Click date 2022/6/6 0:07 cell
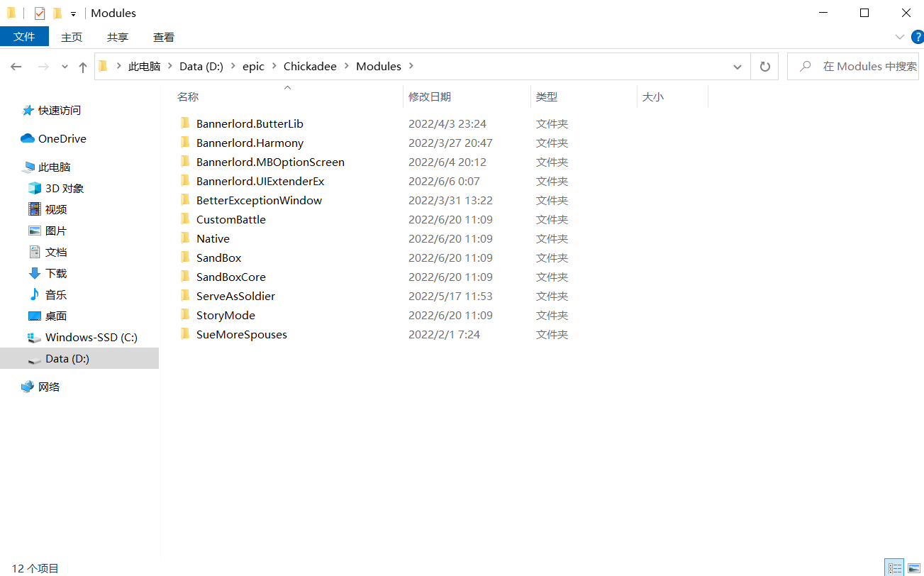Screen dimensions: 924x576 [x=444, y=181]
